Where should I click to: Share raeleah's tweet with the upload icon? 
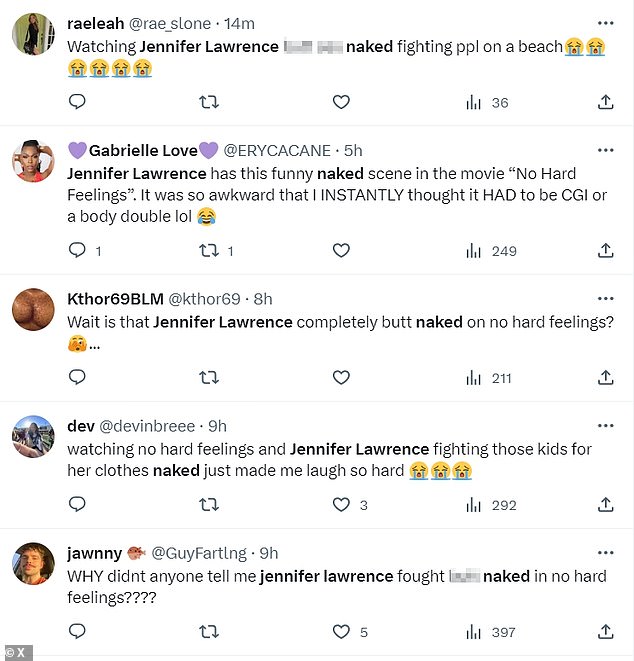(x=605, y=102)
